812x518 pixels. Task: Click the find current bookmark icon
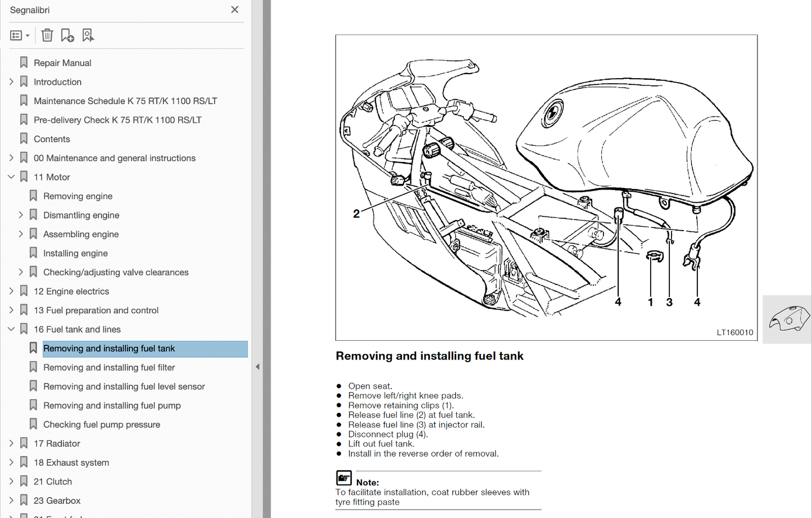[88, 35]
